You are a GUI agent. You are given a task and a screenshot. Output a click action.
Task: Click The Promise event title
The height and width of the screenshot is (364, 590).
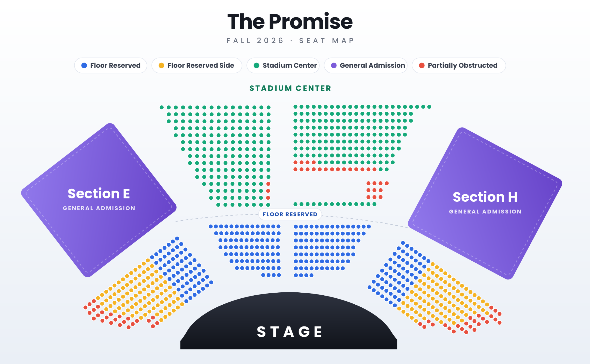[290, 22]
